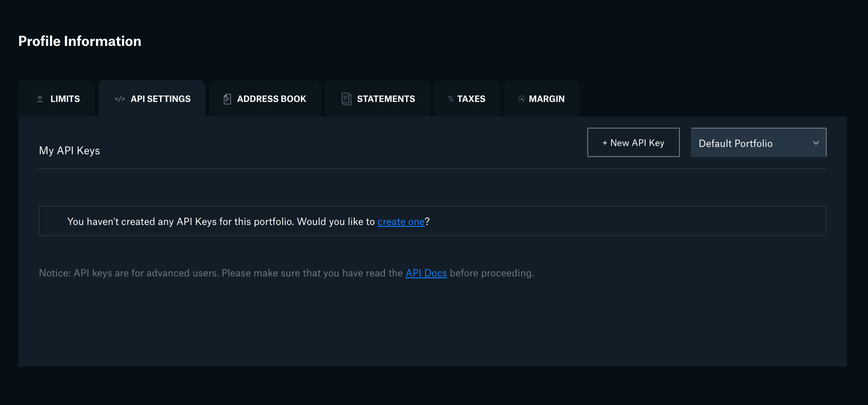Viewport: 868px width, 405px height.
Task: Go to the Statements tab
Action: point(386,99)
